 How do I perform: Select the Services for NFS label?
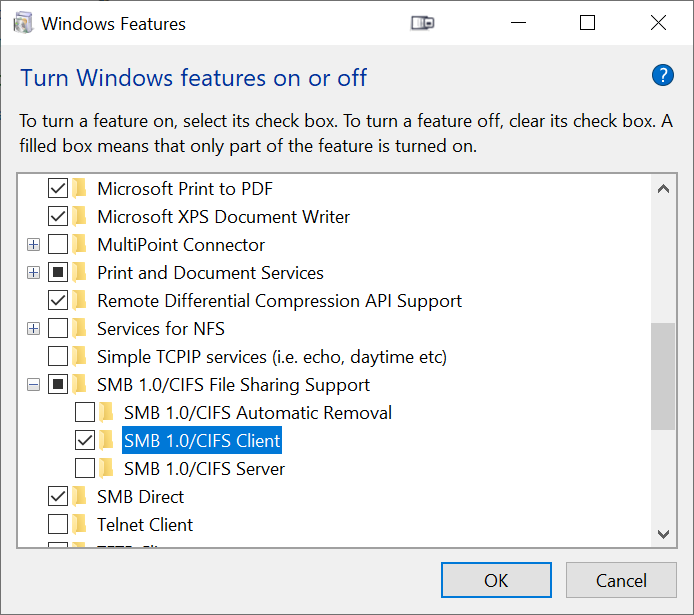(x=161, y=329)
